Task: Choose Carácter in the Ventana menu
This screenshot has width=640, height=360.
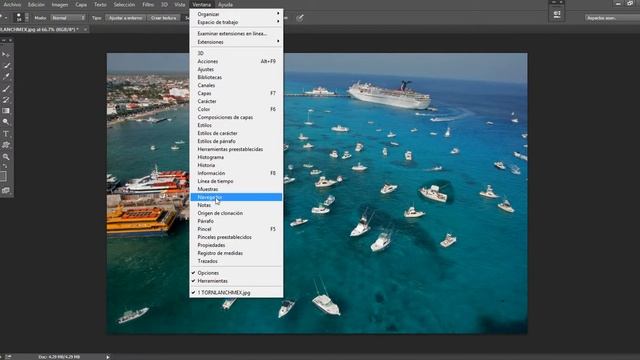Action: (236, 101)
